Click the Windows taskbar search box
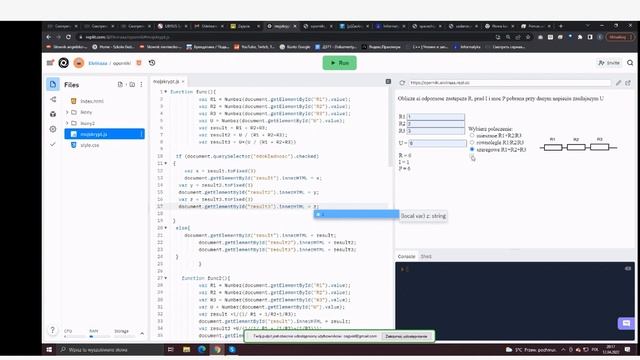Viewport: 640px width, 360px height. [110, 350]
